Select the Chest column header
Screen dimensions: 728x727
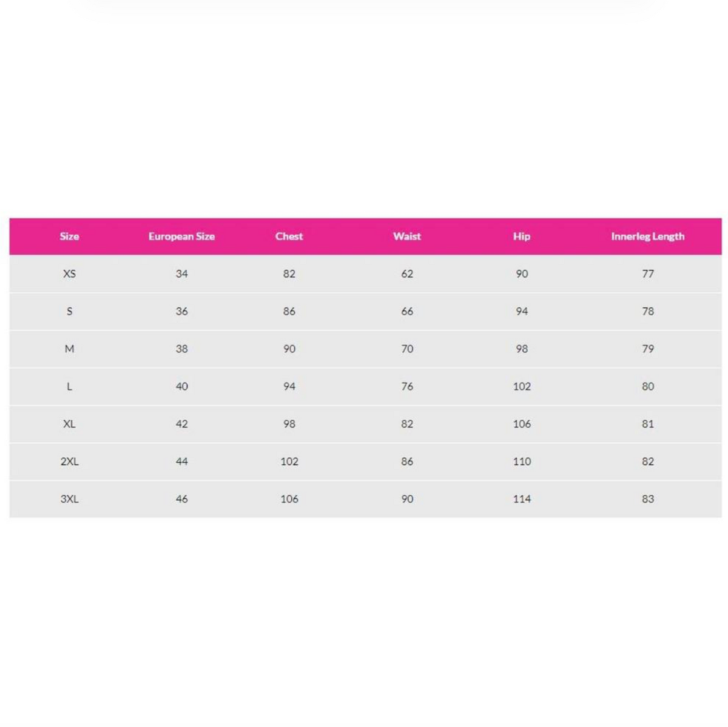(x=289, y=236)
